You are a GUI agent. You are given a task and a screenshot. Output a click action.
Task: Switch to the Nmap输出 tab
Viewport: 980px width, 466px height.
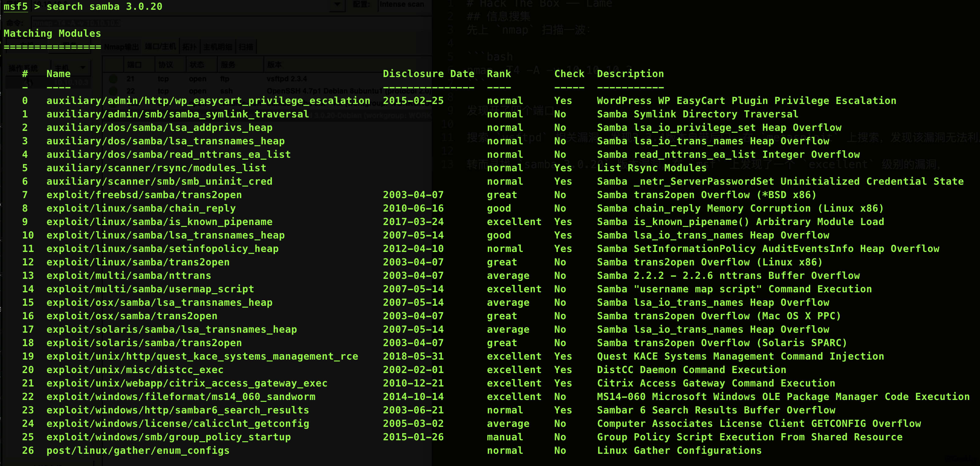point(121,47)
